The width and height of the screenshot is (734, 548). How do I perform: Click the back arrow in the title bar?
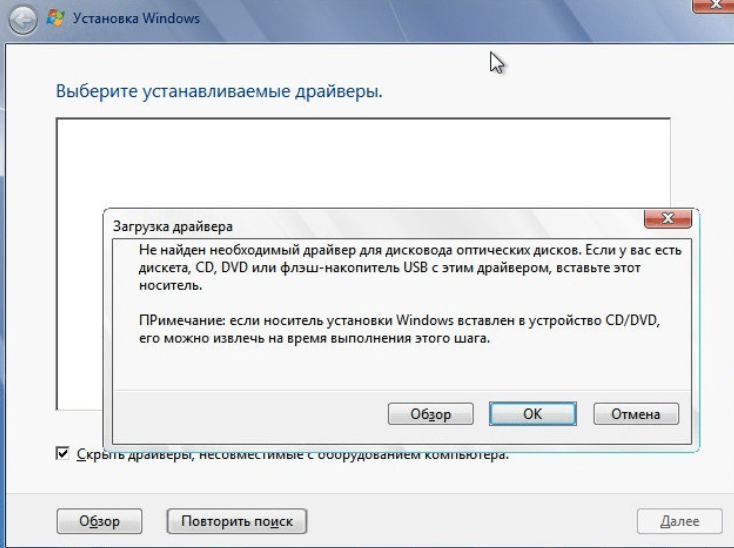tap(23, 20)
